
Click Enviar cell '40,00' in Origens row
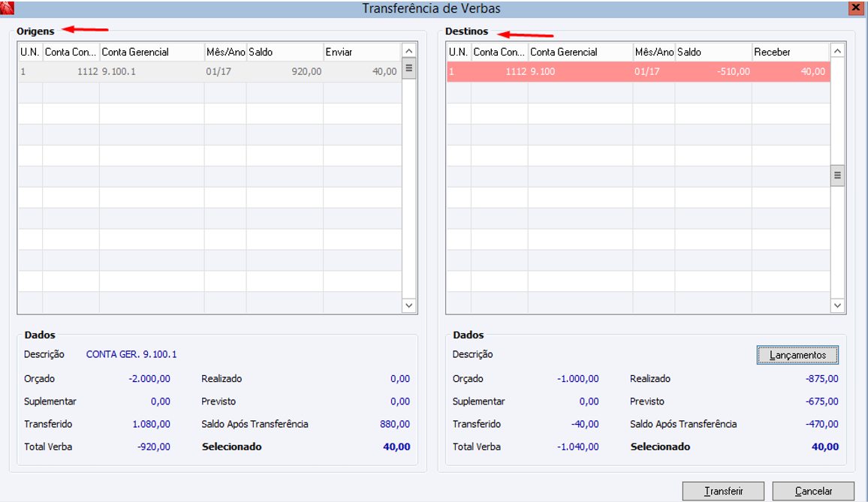point(362,71)
